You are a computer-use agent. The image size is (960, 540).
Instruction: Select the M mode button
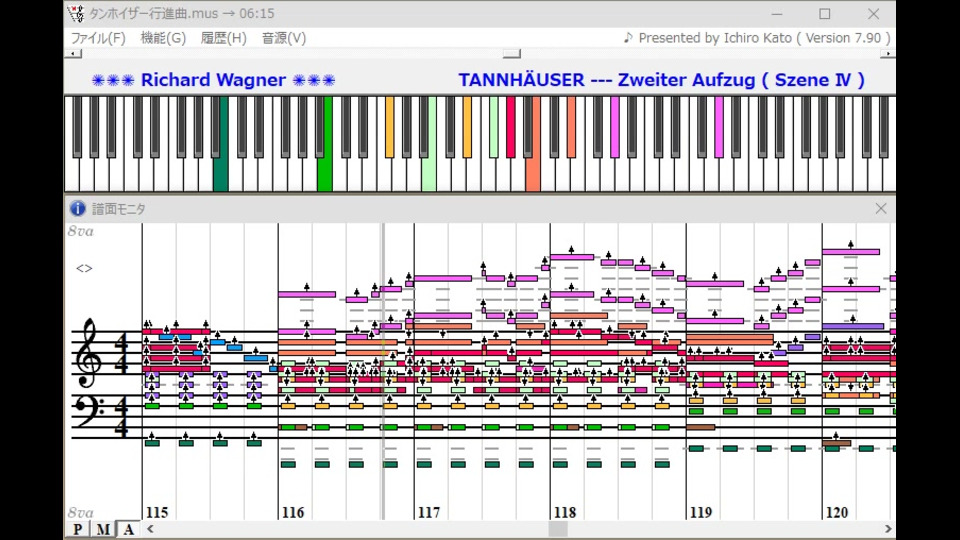point(103,530)
